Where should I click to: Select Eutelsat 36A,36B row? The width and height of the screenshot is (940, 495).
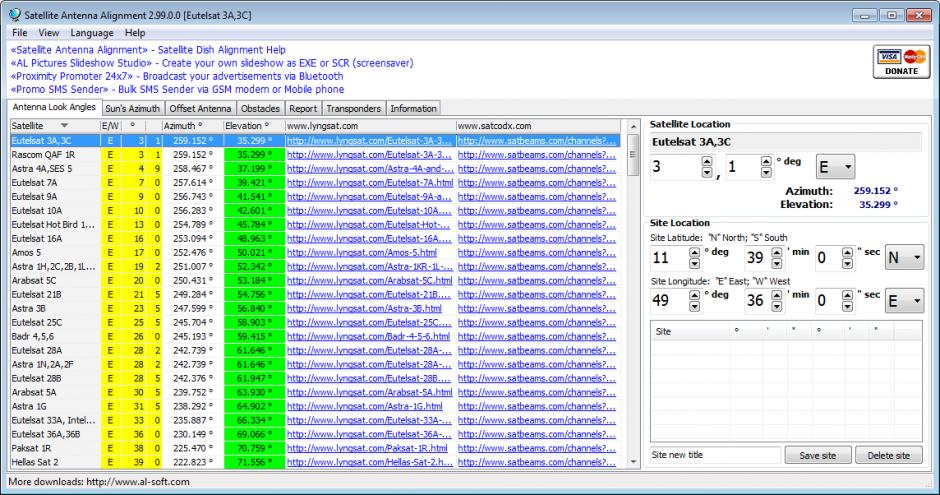(315, 434)
